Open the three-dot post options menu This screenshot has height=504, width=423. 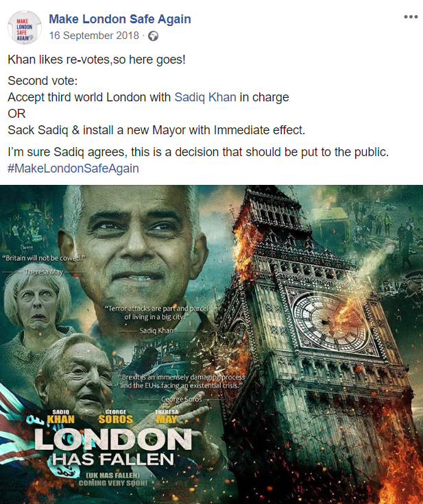[x=411, y=17]
